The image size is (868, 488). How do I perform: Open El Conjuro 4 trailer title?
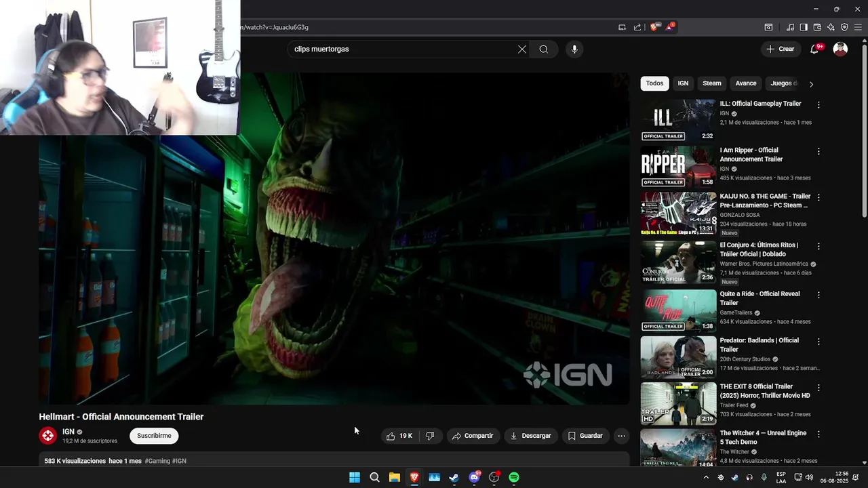point(759,249)
